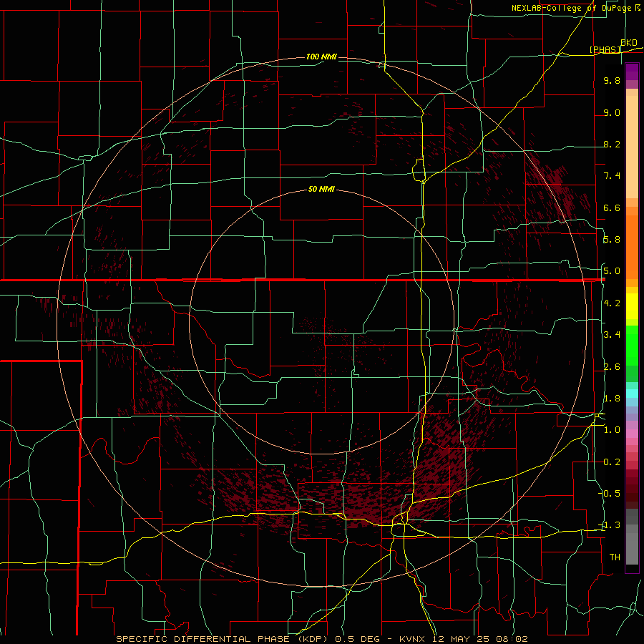Image resolution: width=644 pixels, height=644 pixels.
Task: Click the 6.6 value on the scale
Action: coord(612,208)
